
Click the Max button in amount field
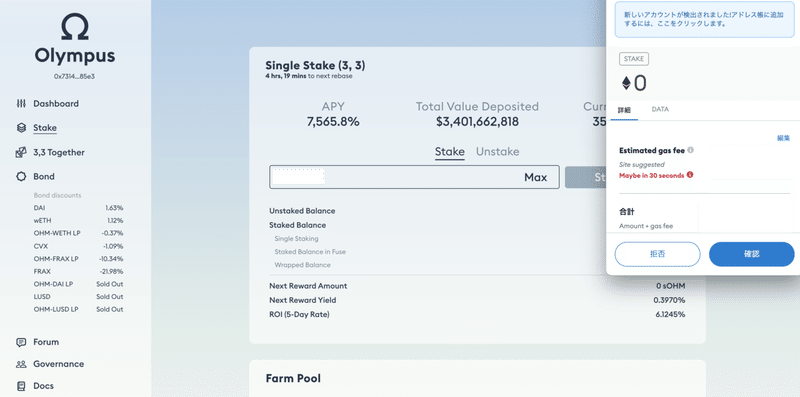click(x=536, y=178)
